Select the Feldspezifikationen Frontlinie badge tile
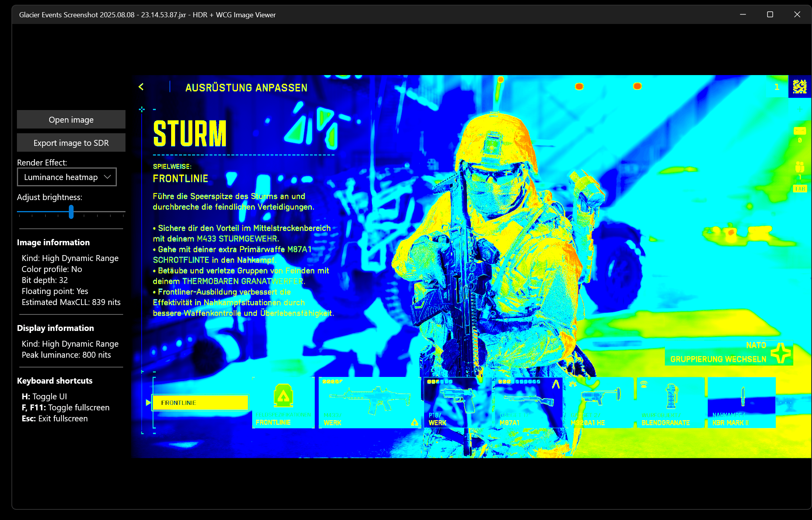This screenshot has height=520, width=812. tap(283, 402)
